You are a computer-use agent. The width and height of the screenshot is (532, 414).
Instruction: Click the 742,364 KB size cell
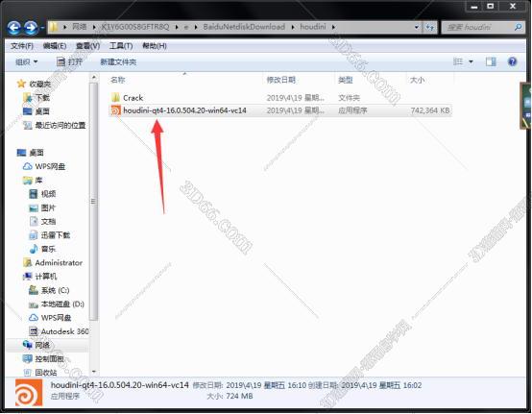click(430, 110)
